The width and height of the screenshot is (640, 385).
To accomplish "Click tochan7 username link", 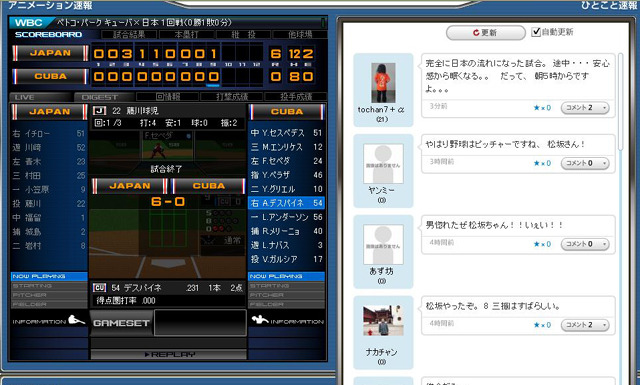I will tap(381, 110).
